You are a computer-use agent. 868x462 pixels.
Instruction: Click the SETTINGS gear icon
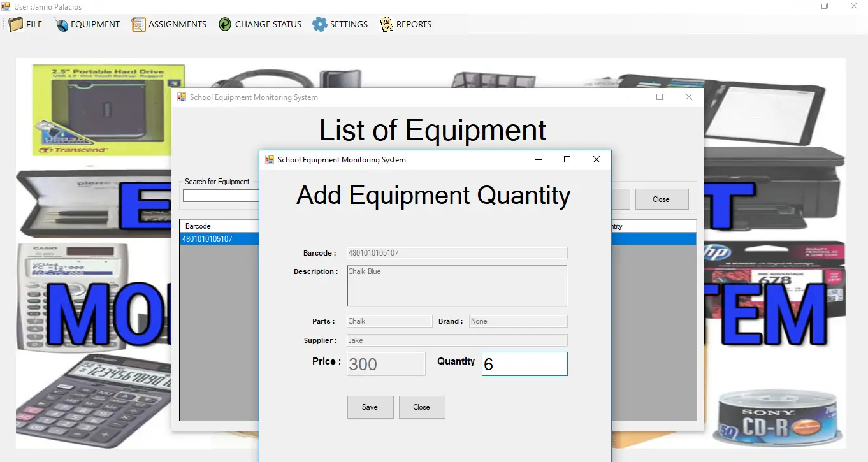pos(319,24)
